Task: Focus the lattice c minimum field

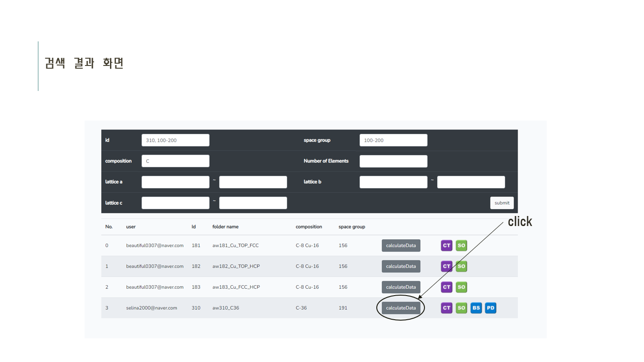Action: point(175,203)
